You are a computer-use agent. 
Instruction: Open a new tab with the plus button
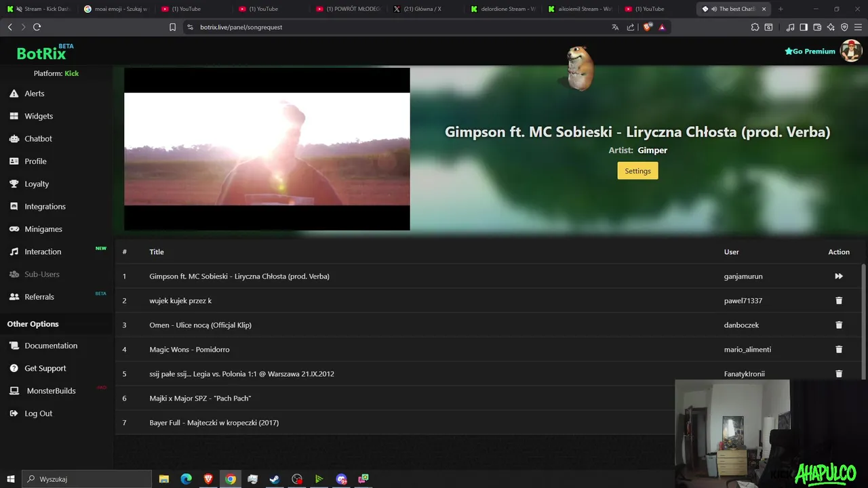pyautogui.click(x=781, y=9)
